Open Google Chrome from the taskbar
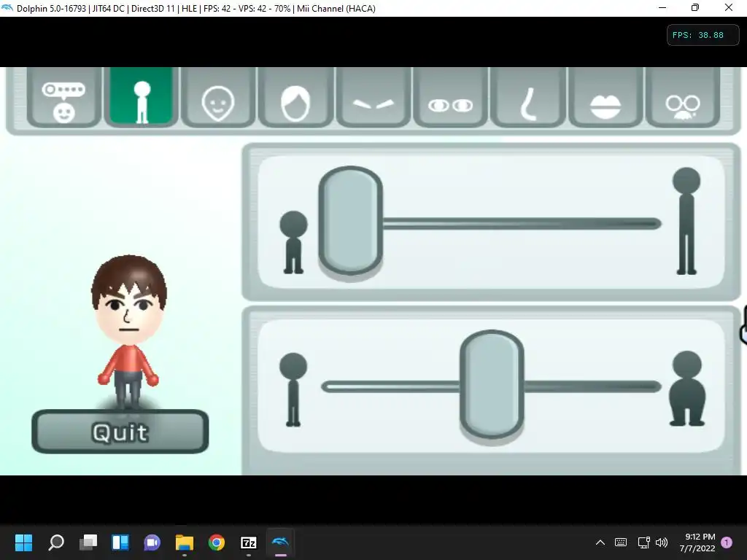 (217, 542)
